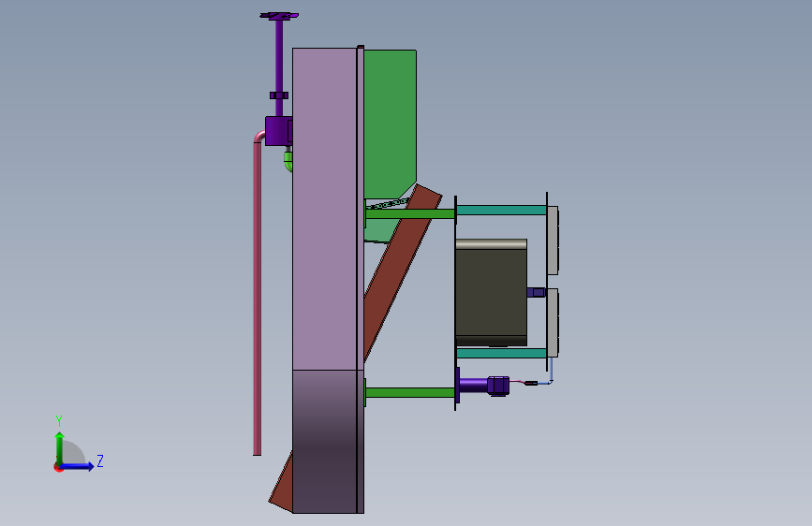Image resolution: width=812 pixels, height=526 pixels.
Task: Select the lower gray plate on right
Action: point(553,323)
